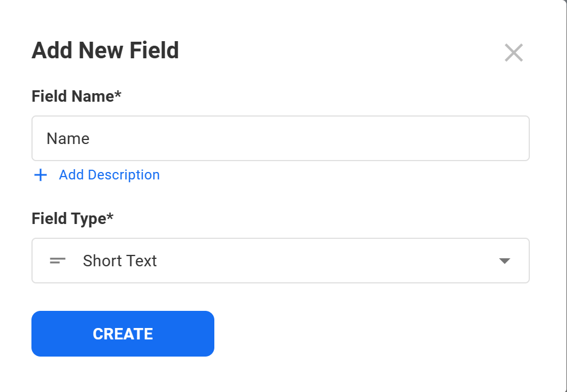Dismiss the dialog using the X icon
The width and height of the screenshot is (567, 392).
pyautogui.click(x=513, y=53)
